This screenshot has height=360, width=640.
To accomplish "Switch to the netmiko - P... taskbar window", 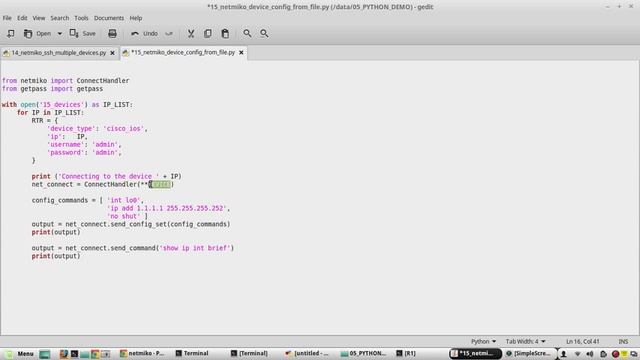I will point(142,353).
